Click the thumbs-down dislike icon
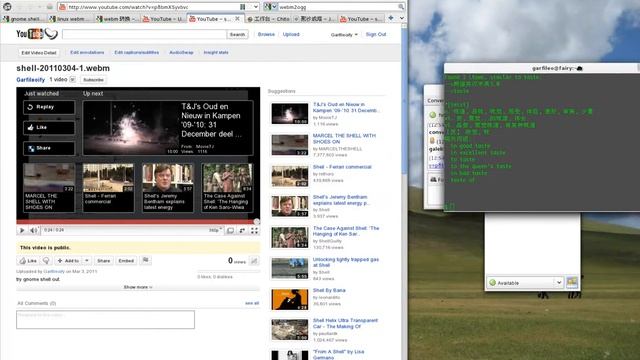 click(x=46, y=260)
